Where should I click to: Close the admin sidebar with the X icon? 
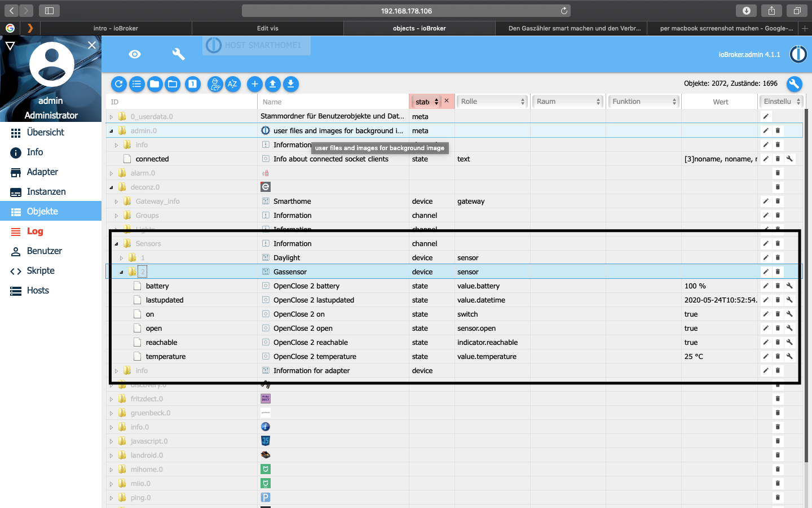(92, 45)
